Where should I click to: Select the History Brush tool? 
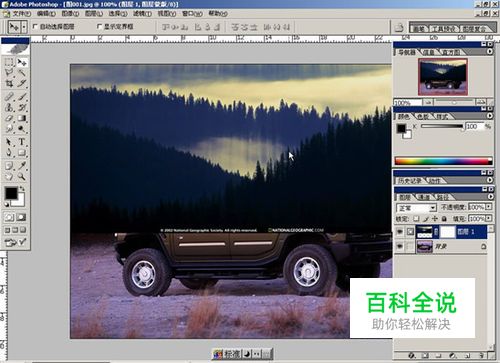pyautogui.click(x=22, y=107)
